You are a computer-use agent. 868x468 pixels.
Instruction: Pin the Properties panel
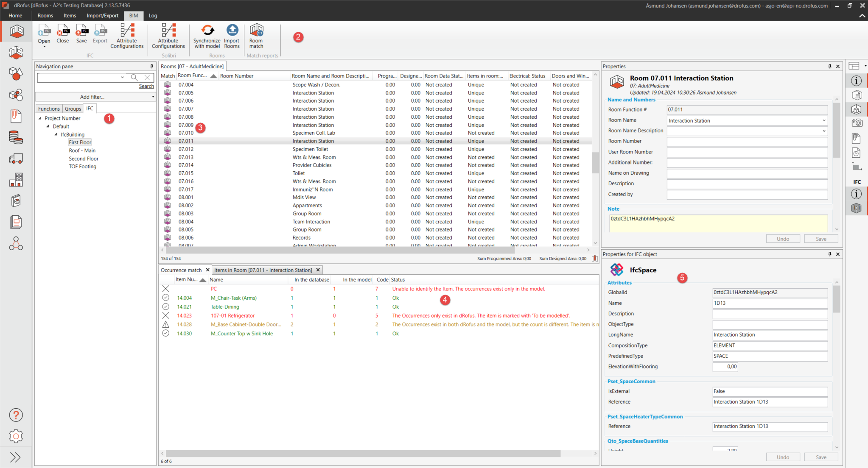[x=830, y=66]
